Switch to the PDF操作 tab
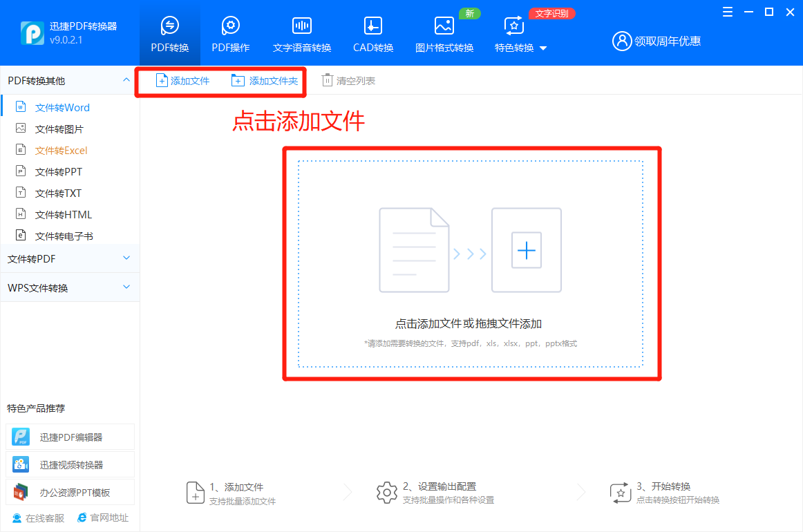The image size is (803, 532). point(230,35)
